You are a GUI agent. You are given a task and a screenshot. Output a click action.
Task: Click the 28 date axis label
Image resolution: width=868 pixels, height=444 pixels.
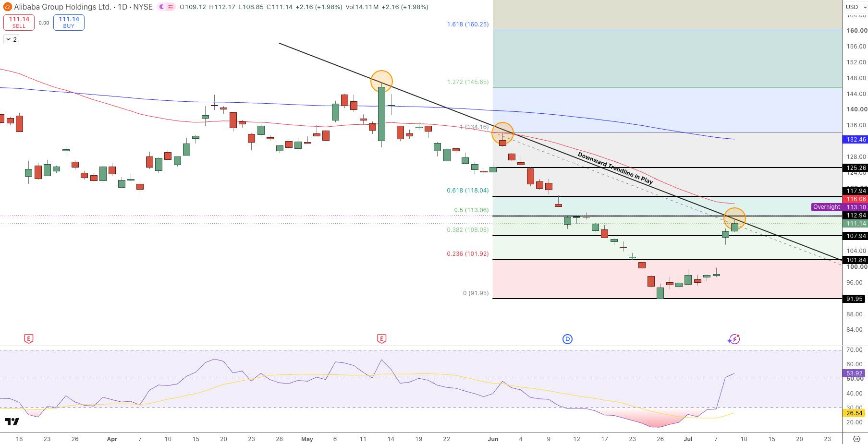coord(279,439)
